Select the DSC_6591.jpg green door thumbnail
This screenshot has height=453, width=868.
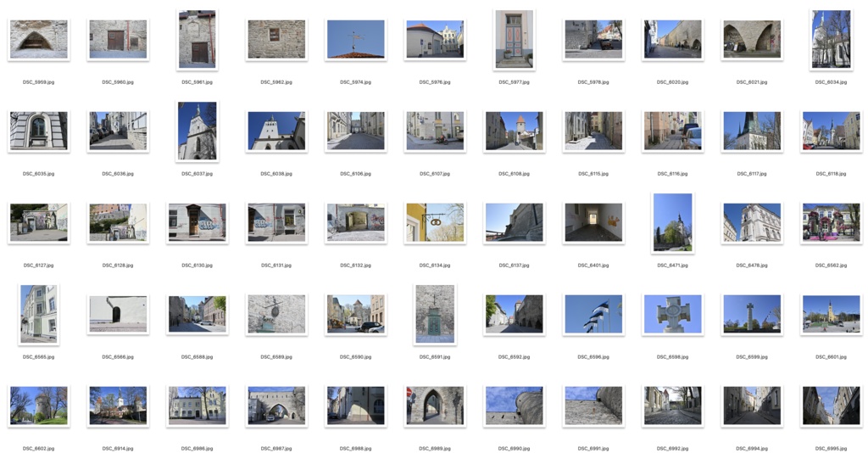click(435, 315)
